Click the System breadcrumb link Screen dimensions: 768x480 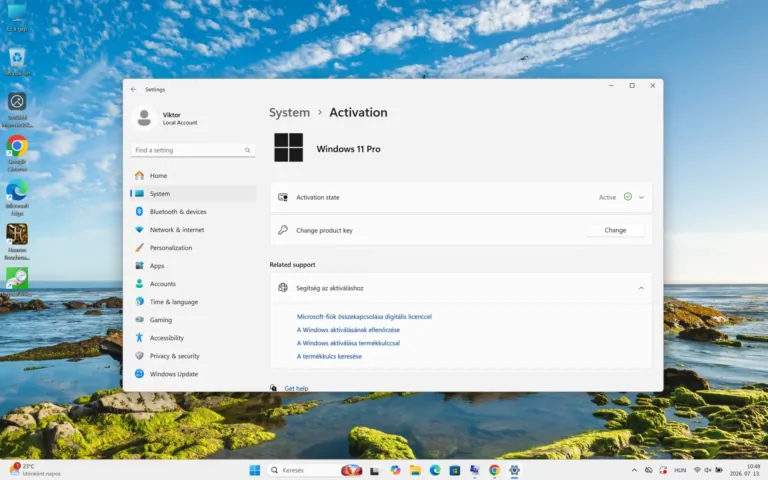point(289,112)
